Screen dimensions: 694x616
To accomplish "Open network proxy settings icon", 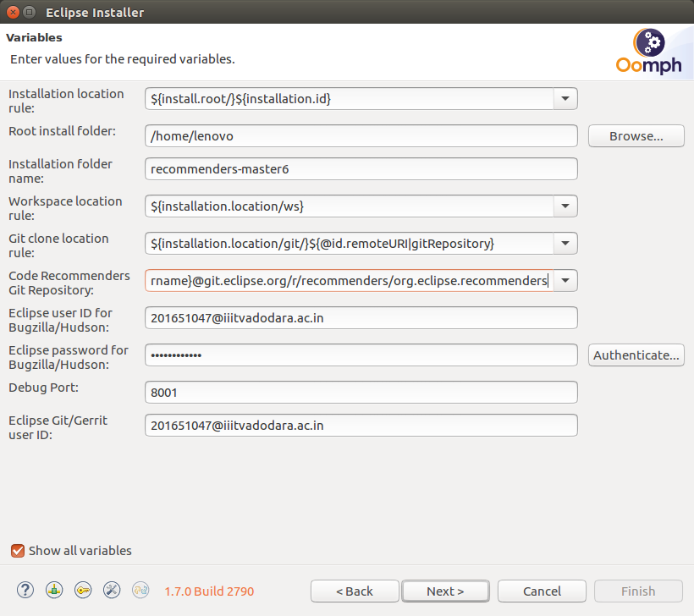I will [x=54, y=591].
